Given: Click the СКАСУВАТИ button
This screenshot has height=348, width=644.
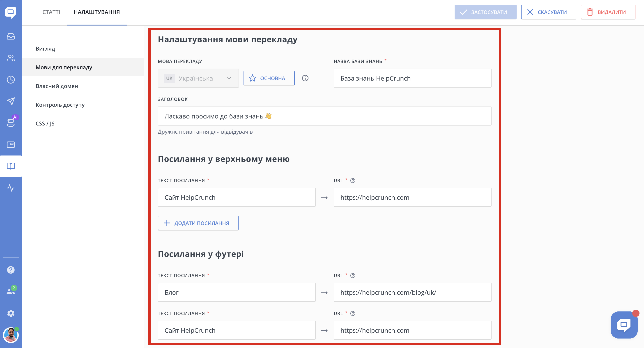Looking at the screenshot, I should [x=548, y=12].
